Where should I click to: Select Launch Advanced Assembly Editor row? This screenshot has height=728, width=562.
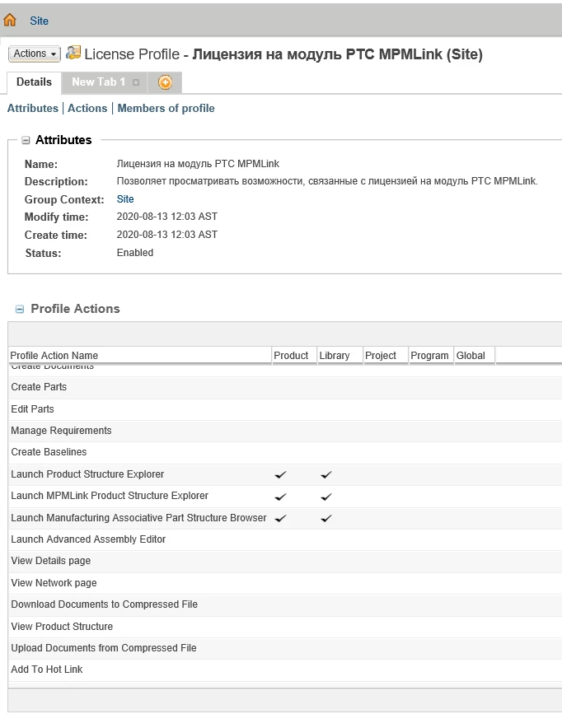tap(285, 539)
